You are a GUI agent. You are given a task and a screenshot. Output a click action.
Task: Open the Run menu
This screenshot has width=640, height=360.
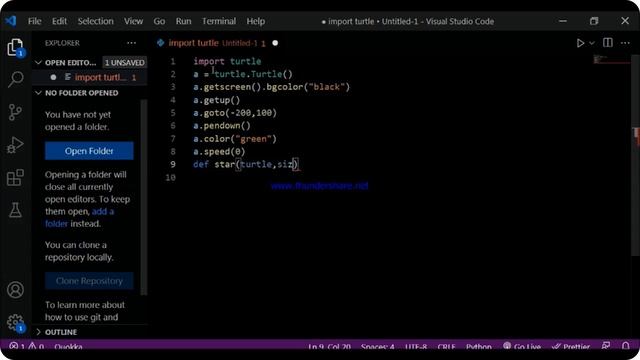tap(183, 21)
